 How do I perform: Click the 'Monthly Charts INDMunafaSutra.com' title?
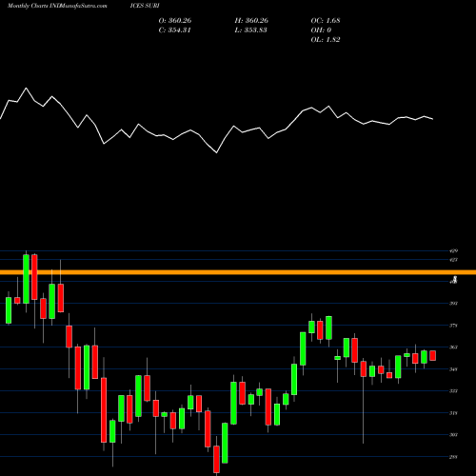pyautogui.click(x=57, y=6)
